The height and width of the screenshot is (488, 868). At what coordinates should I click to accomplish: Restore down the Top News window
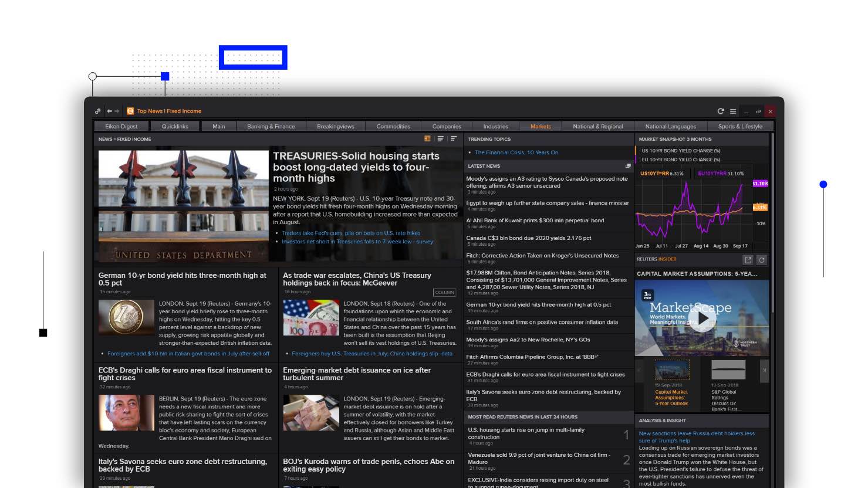click(x=758, y=111)
